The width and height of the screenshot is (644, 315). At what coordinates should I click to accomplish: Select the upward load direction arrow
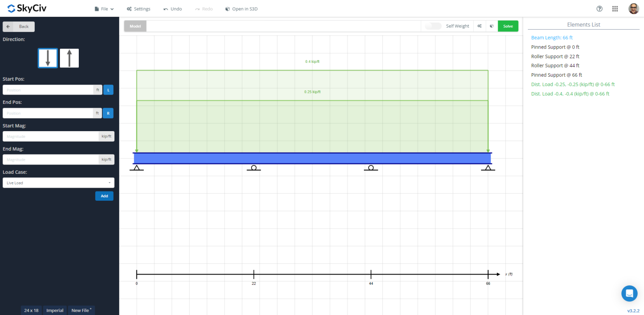coord(69,58)
